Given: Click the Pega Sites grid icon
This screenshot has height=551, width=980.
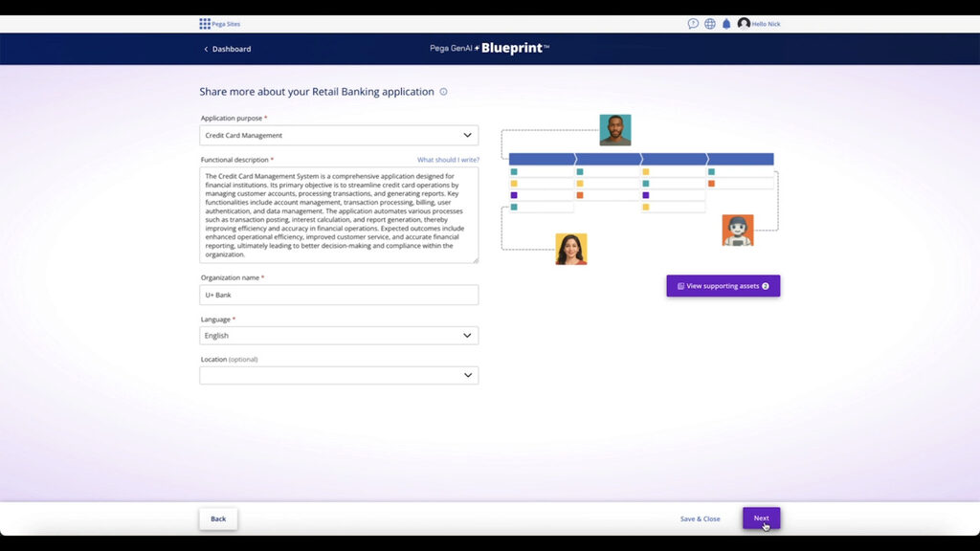Looking at the screenshot, I should click(204, 23).
